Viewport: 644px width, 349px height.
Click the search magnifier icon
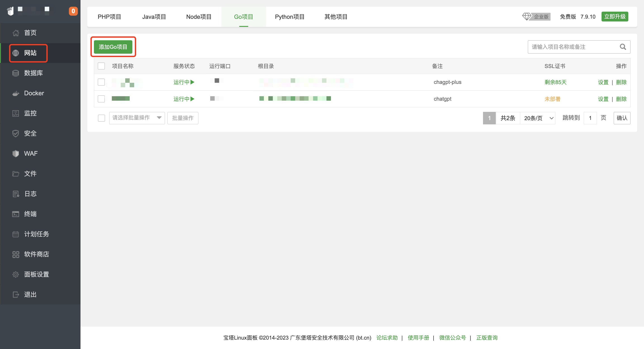point(623,47)
